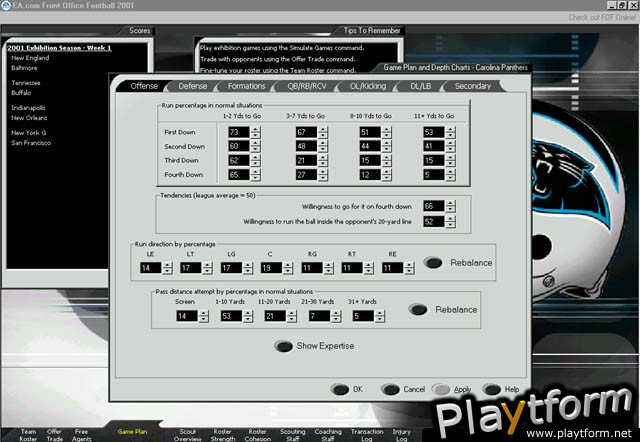Adjust the LE run direction stepper
640x442 pixels.
pyautogui.click(x=167, y=268)
